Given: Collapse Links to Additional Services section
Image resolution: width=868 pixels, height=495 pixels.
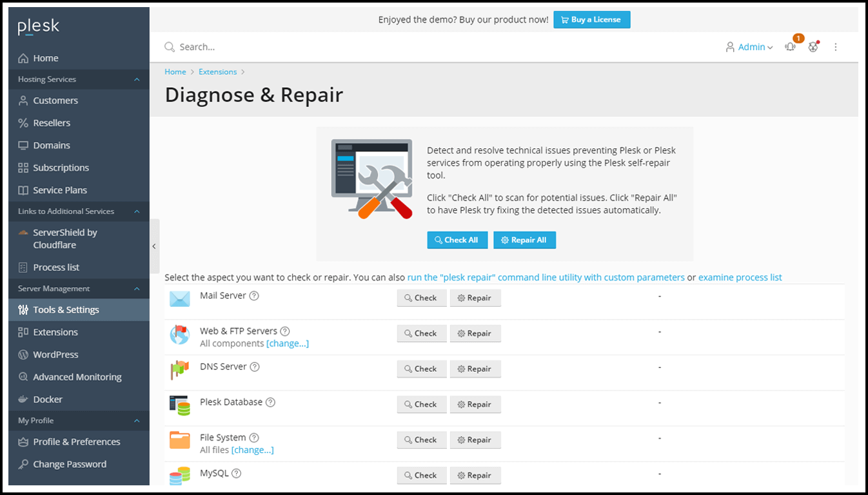Looking at the screenshot, I should click(x=137, y=211).
